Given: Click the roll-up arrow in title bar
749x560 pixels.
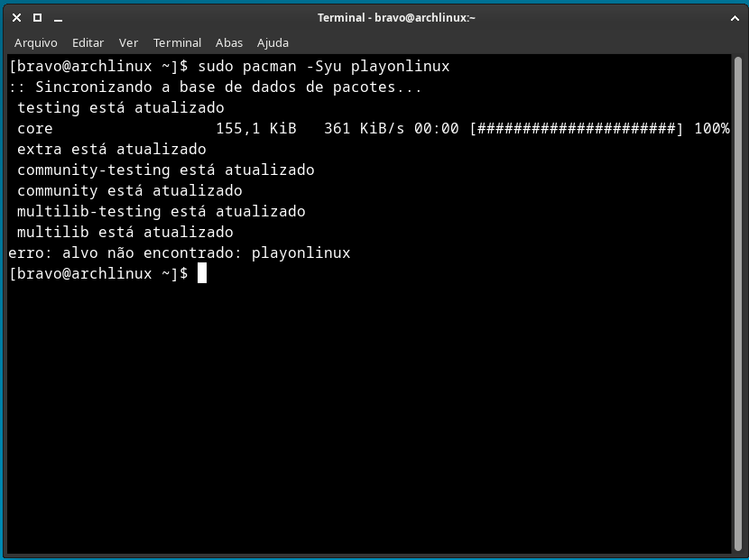Looking at the screenshot, I should [x=735, y=18].
